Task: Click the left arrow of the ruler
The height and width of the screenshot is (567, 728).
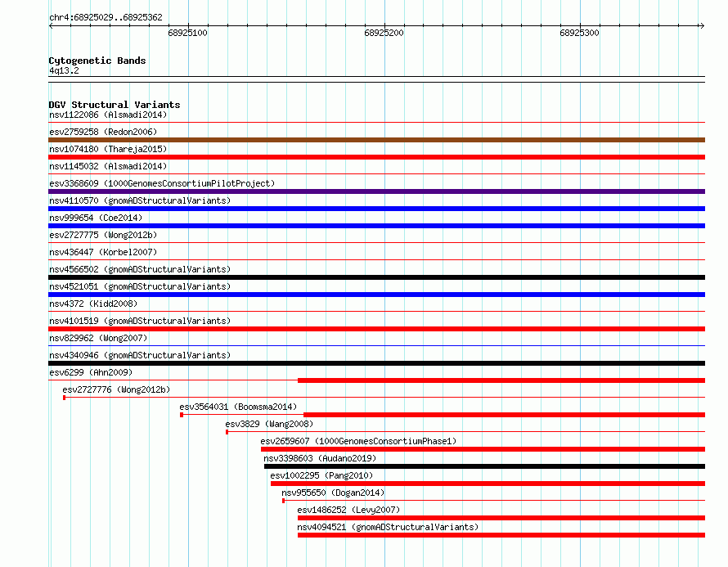Action: click(51, 25)
